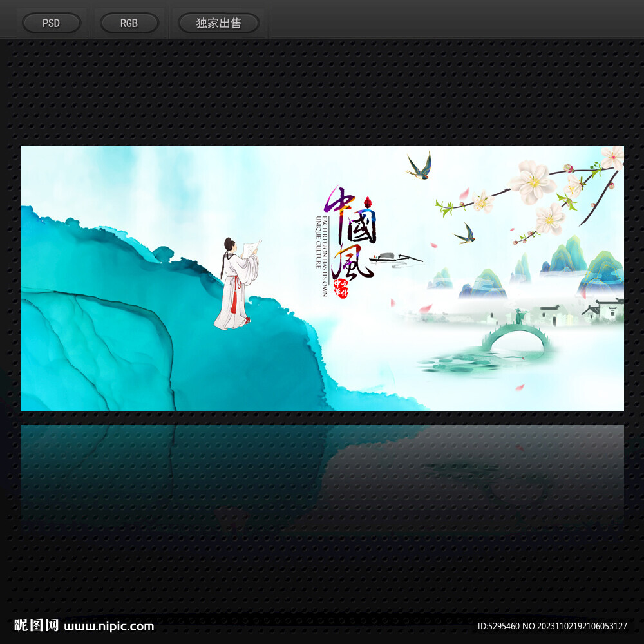Viewport: 644px width, 644px height.
Task: Select the RGB color mode button
Action: point(129,23)
